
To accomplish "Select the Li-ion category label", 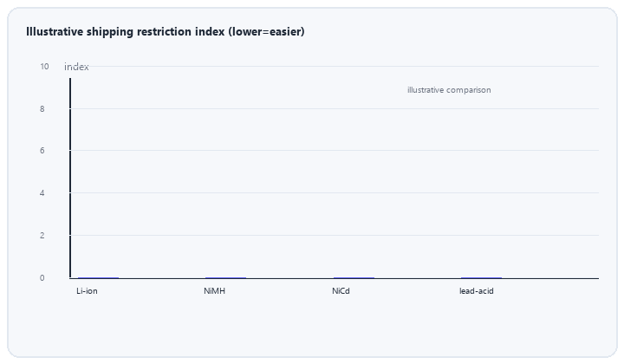I will [x=87, y=291].
